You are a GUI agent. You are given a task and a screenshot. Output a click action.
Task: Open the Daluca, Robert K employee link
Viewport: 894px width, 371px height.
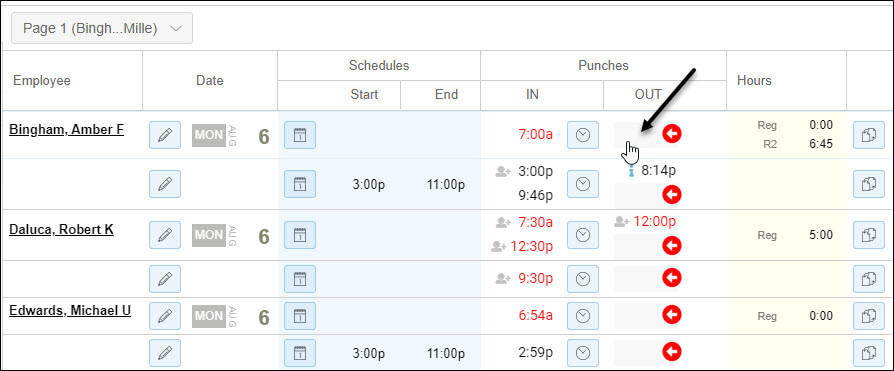[x=61, y=229]
